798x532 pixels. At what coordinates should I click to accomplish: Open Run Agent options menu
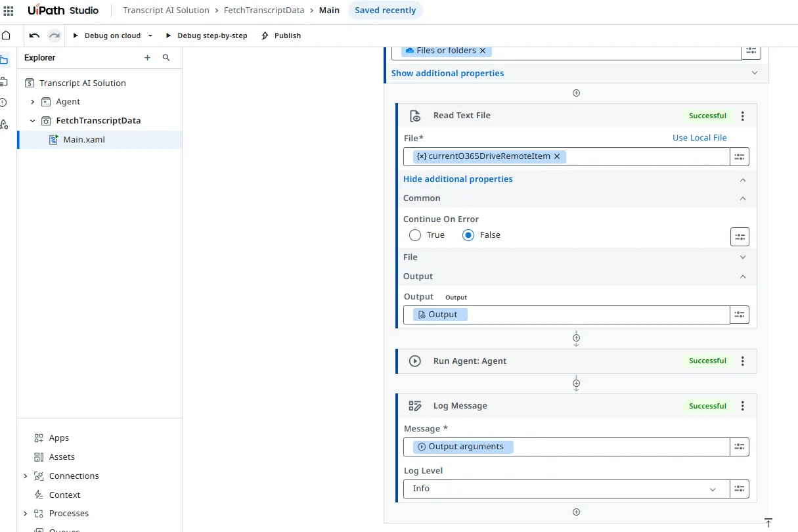(743, 361)
